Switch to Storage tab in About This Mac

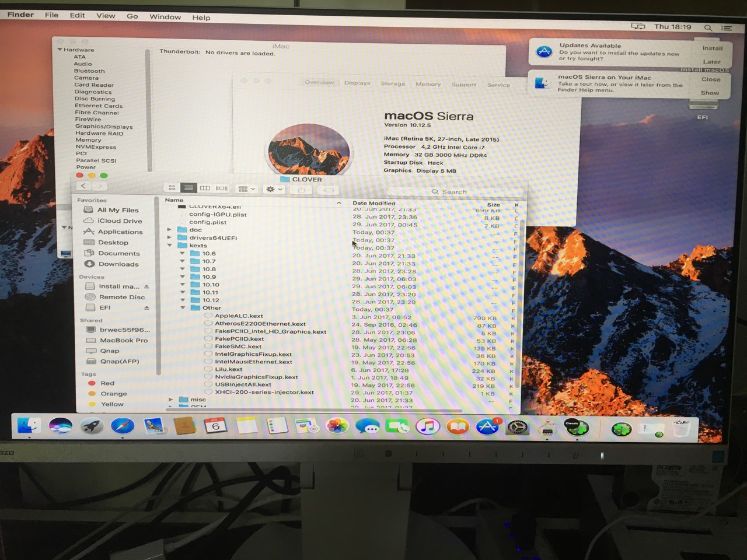(x=393, y=83)
